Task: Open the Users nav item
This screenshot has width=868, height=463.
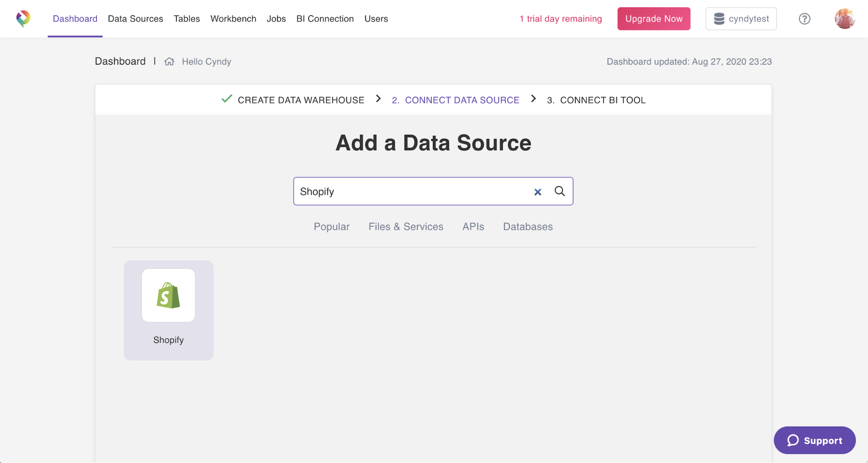Action: coord(376,19)
